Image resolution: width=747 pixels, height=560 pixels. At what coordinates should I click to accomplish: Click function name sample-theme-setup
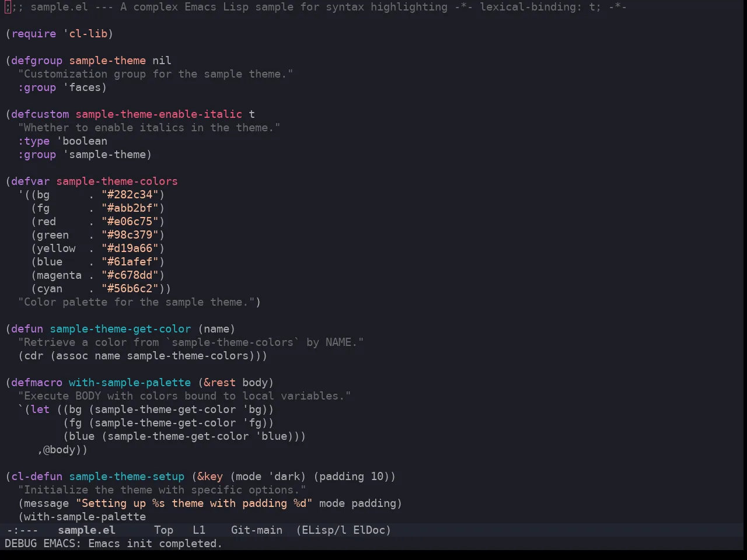[x=127, y=477]
